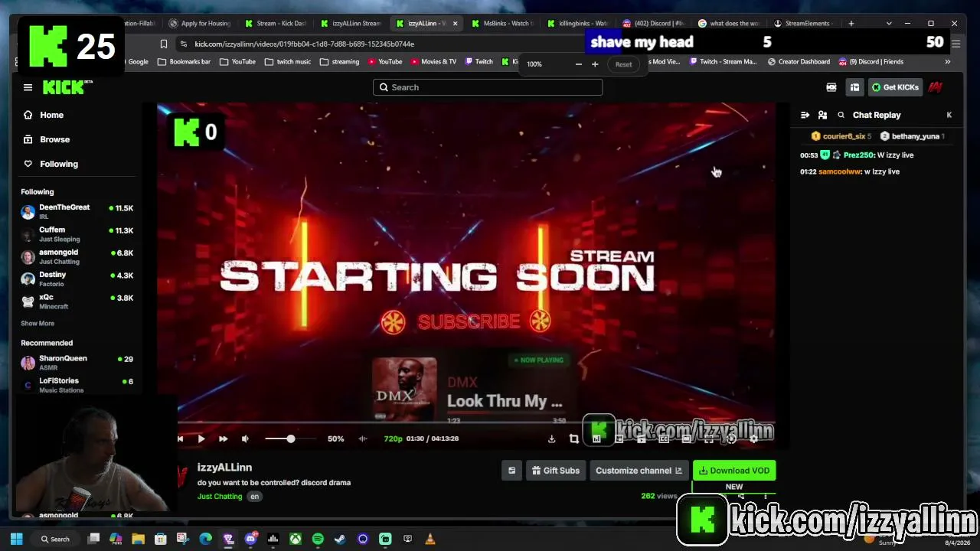This screenshot has height=551, width=980.
Task: Open the Xbox app from taskbar
Action: [295, 539]
